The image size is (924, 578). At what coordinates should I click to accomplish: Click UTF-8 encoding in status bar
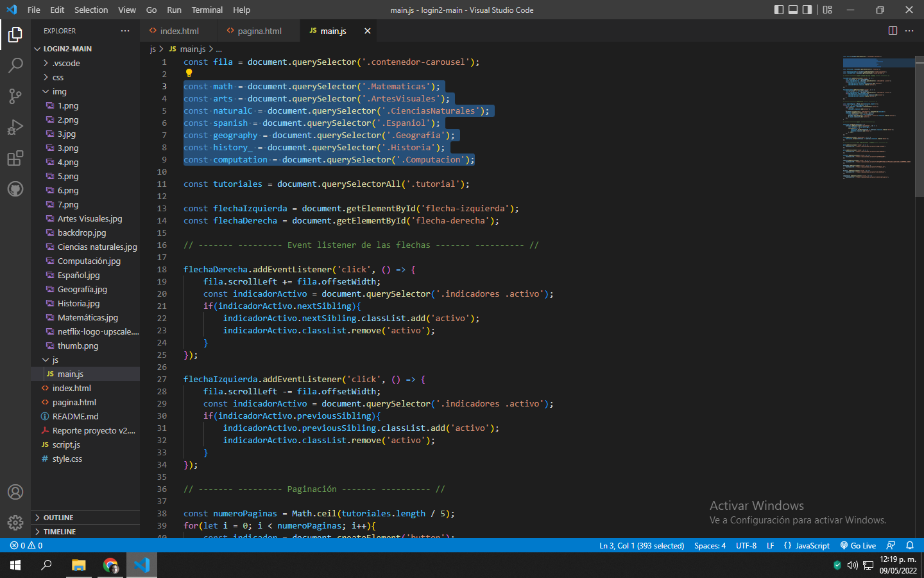click(746, 545)
